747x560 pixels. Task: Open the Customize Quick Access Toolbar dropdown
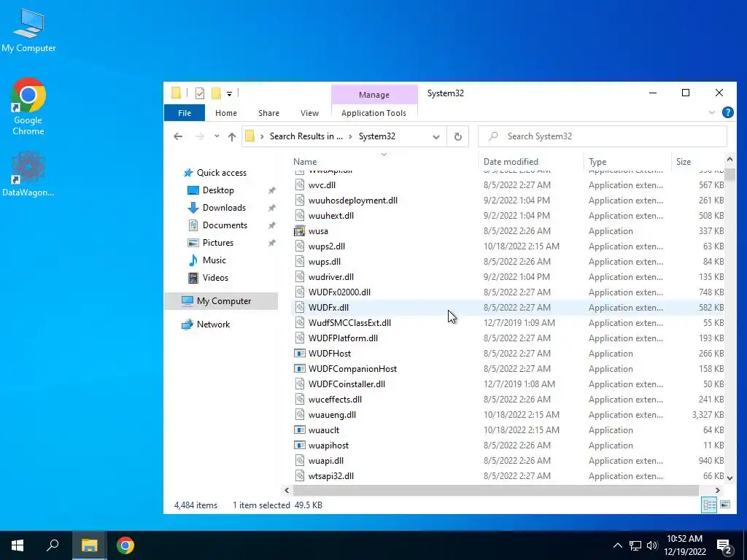click(x=229, y=94)
